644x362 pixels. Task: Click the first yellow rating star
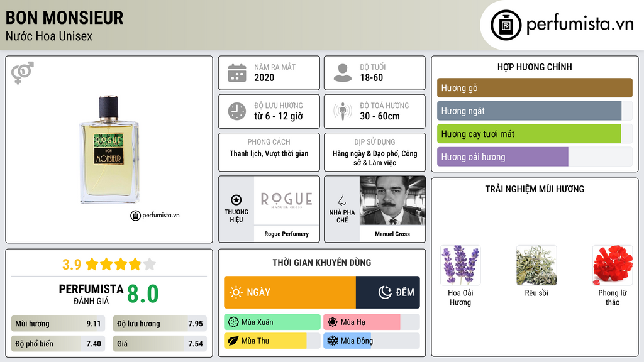pos(92,264)
